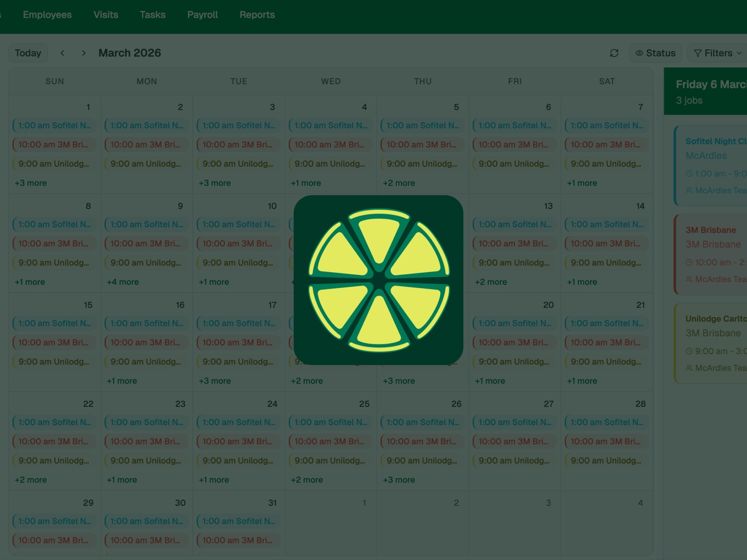Select day 13 in the calendar grid

(548, 206)
